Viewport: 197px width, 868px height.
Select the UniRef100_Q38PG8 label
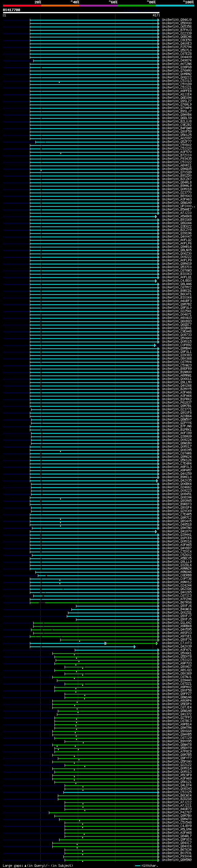click(x=177, y=67)
